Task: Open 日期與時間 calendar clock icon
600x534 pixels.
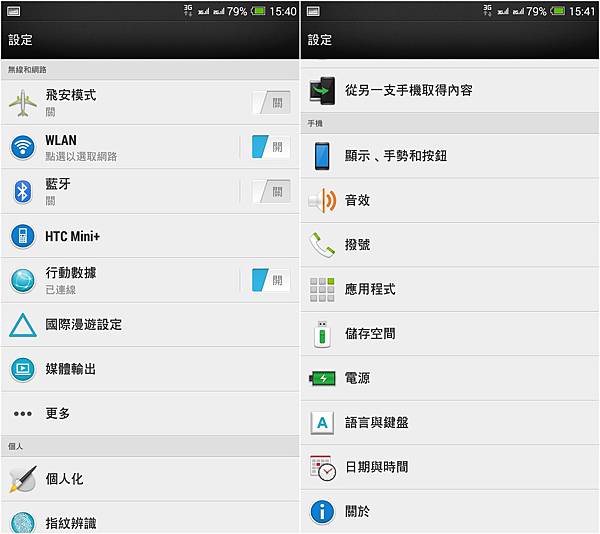Action: click(x=323, y=467)
